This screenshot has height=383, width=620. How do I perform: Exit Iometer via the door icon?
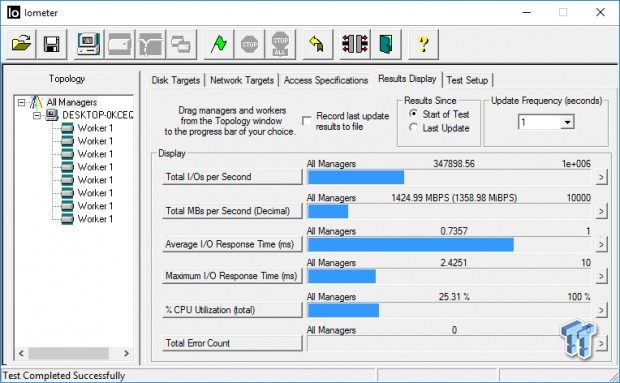tap(386, 44)
